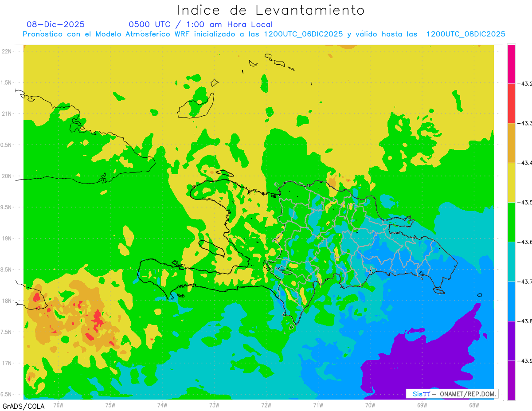Click the legend value "-43.5"
This screenshot has width=532, height=411.
click(x=525, y=202)
